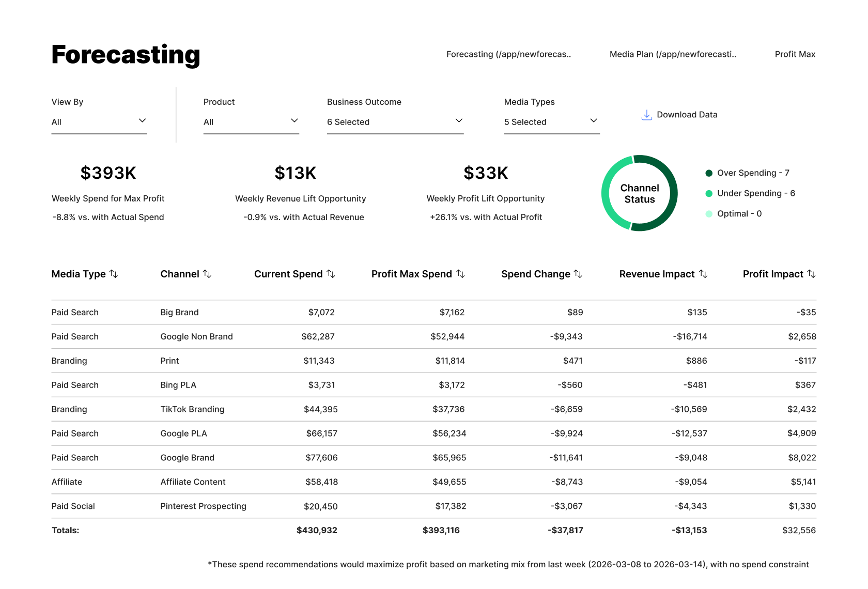
Task: Switch to the Forecasting tab
Action: click(x=508, y=54)
